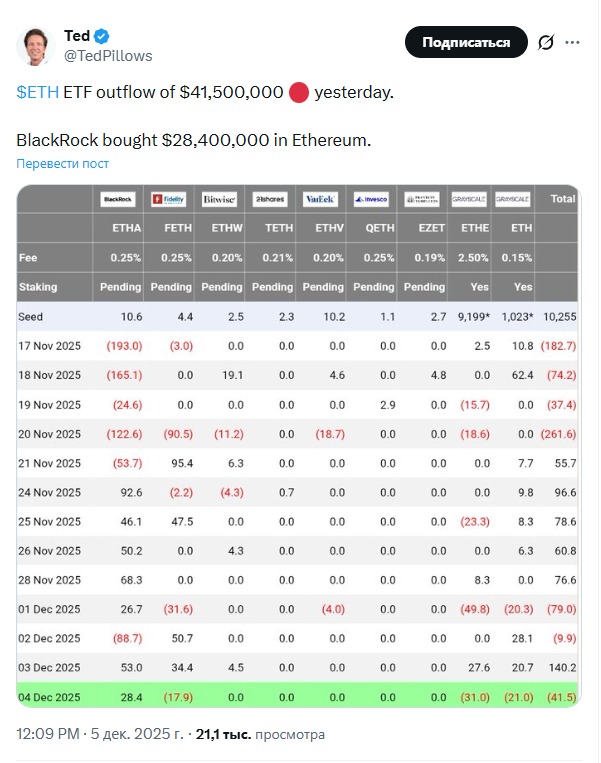Image resolution: width=601 pixels, height=763 pixels.
Task: Click the red circle emoji in the post
Action: [x=299, y=94]
